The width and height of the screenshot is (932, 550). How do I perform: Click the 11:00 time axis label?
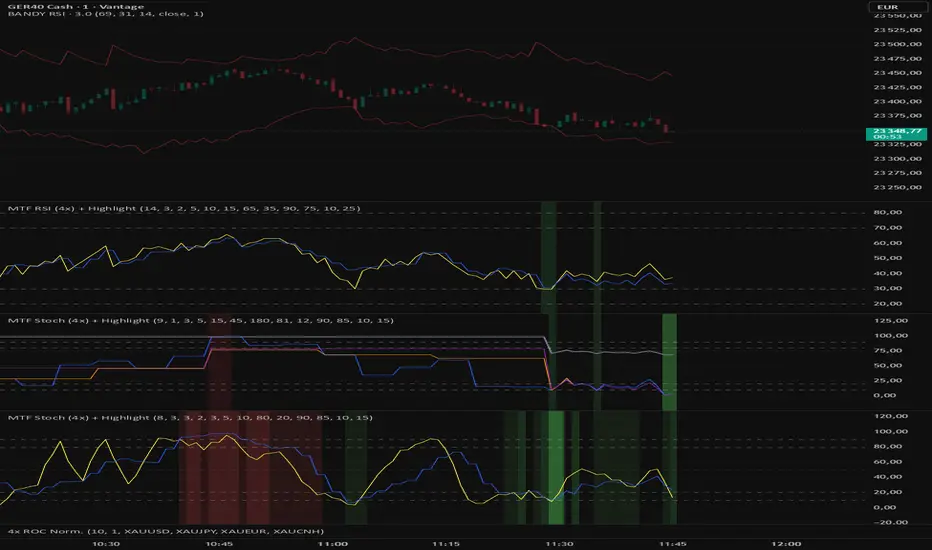333,544
